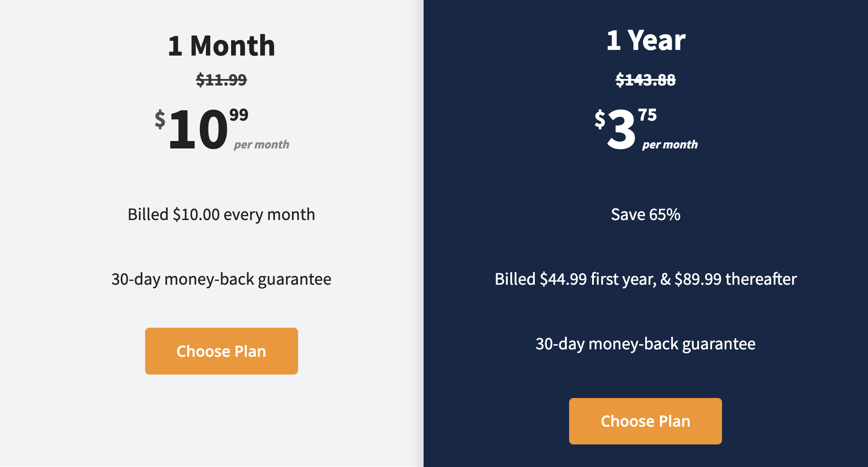The width and height of the screenshot is (868, 467).
Task: Click the Save 65% label
Action: click(646, 214)
